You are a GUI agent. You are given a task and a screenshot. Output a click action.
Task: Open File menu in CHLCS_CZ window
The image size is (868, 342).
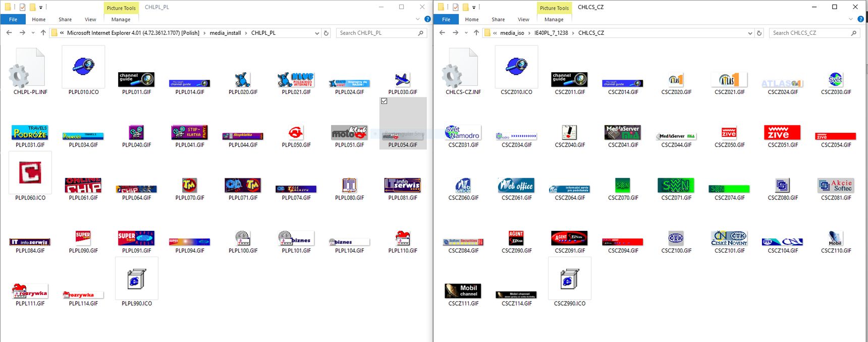click(446, 19)
